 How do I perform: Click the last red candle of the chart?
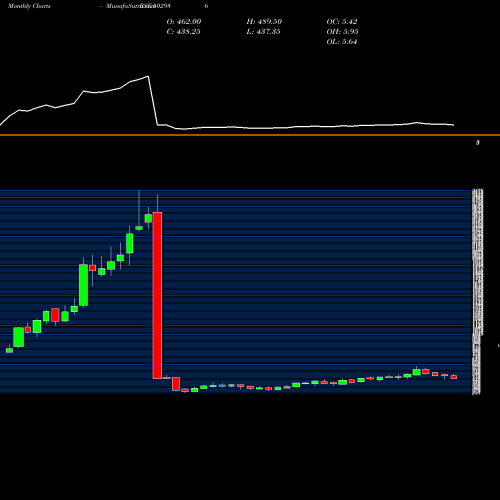click(x=454, y=377)
